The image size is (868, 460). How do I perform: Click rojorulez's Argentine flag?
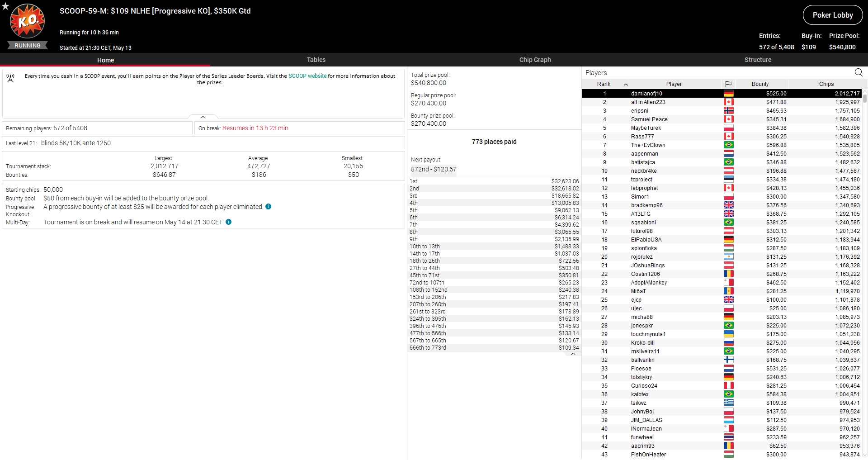click(728, 257)
